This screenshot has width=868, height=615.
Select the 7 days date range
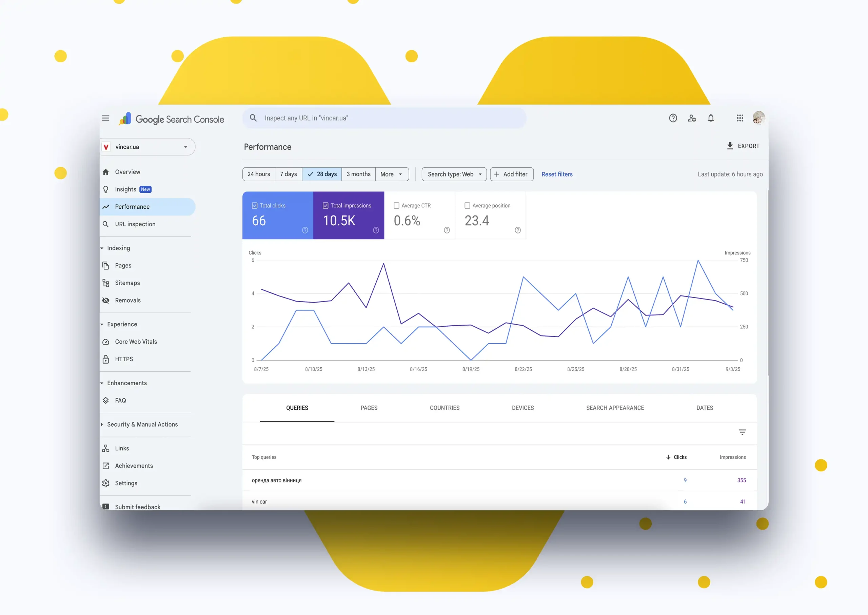288,174
